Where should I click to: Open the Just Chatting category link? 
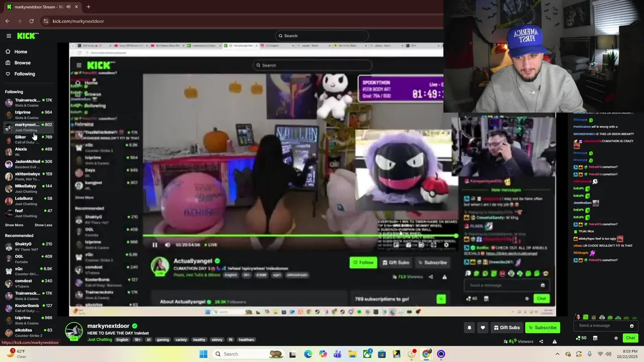100,339
